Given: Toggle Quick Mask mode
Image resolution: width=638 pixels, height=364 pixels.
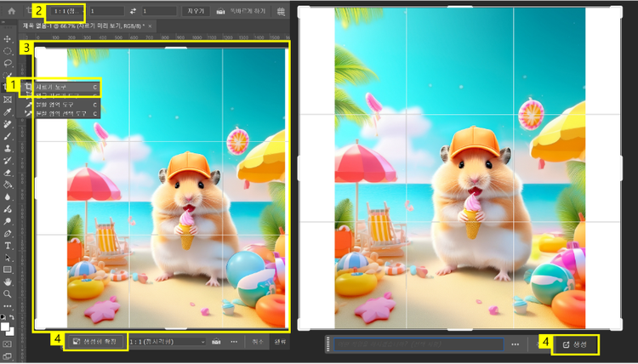Looking at the screenshot, I should click(x=8, y=344).
